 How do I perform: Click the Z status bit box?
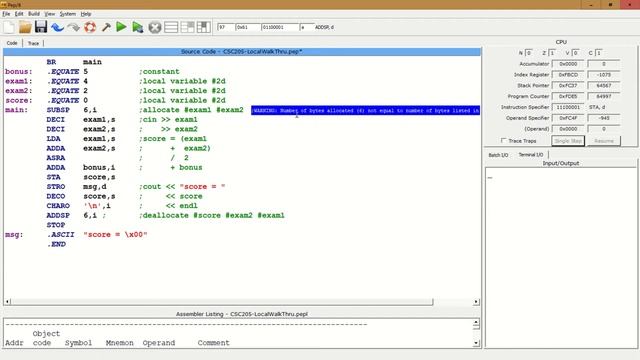coord(552,53)
